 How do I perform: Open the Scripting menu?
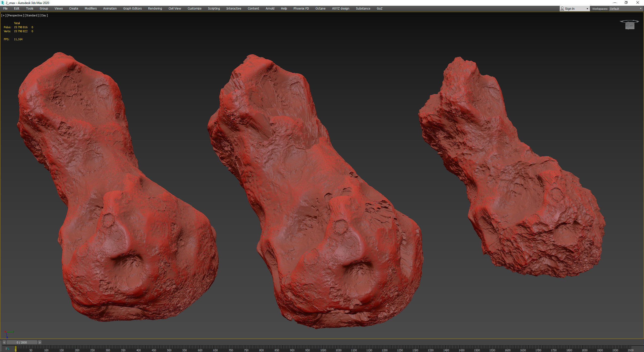coord(214,9)
